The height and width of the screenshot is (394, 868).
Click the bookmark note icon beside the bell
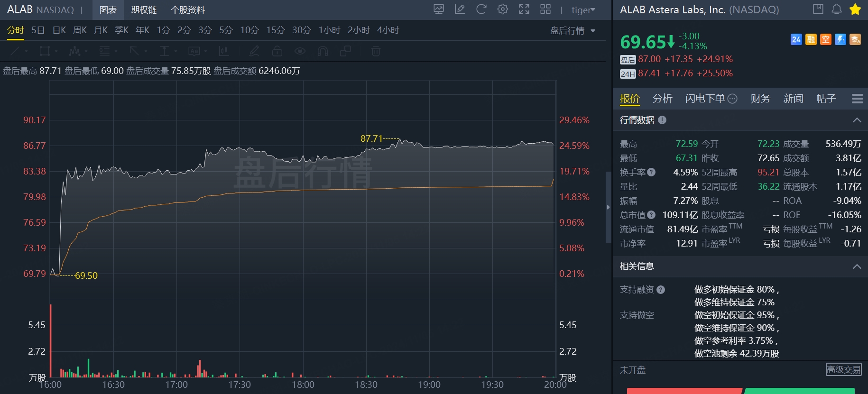point(818,9)
